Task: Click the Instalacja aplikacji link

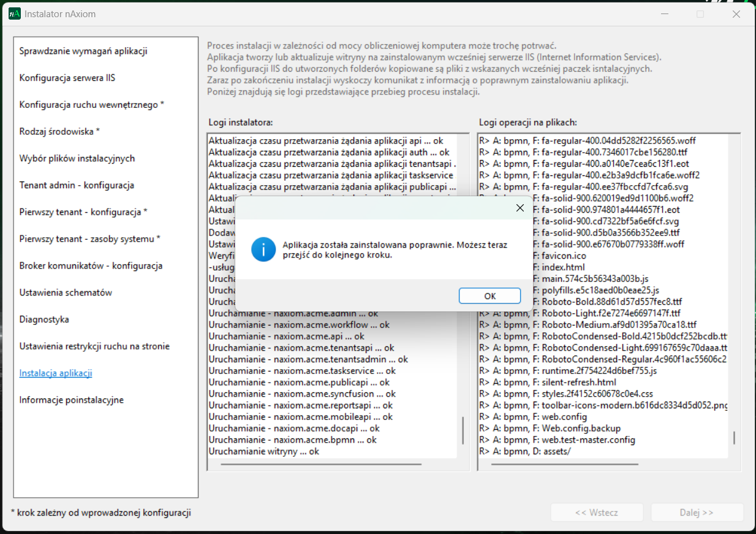Action: [x=56, y=373]
